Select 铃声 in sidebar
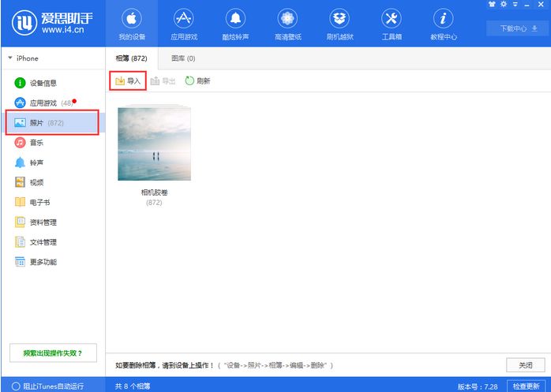 pos(53,162)
